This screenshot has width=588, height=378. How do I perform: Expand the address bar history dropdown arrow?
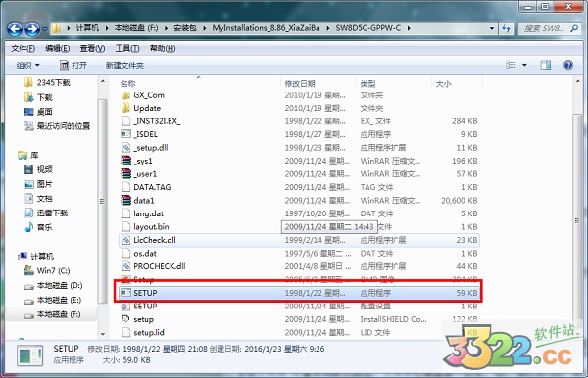pyautogui.click(x=492, y=28)
